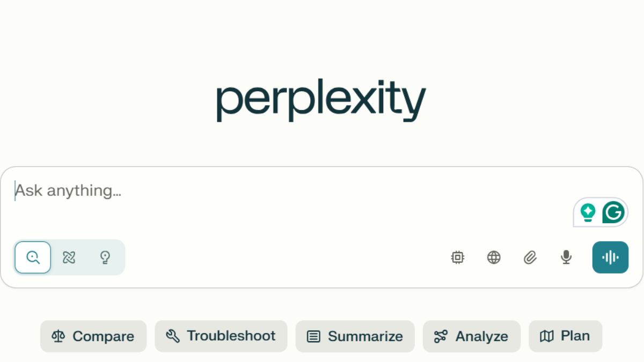Click the scales icon on Compare
Image resolution: width=644 pixels, height=362 pixels.
[x=58, y=336]
